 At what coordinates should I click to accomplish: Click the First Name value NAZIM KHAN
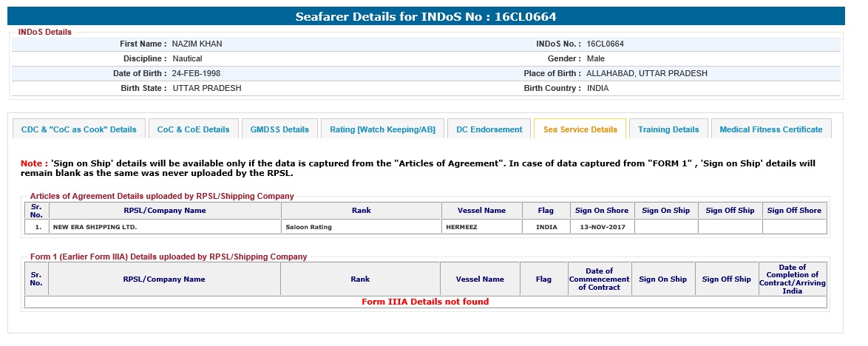(197, 44)
